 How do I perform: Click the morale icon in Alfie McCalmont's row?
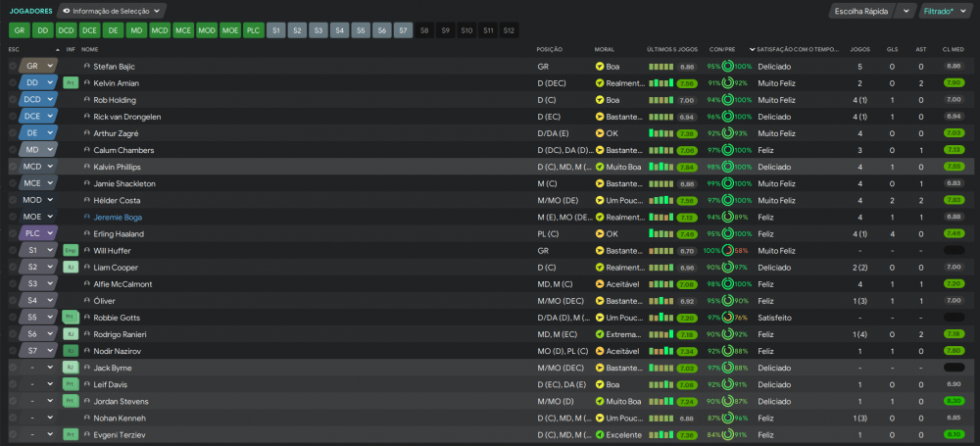pyautogui.click(x=600, y=284)
